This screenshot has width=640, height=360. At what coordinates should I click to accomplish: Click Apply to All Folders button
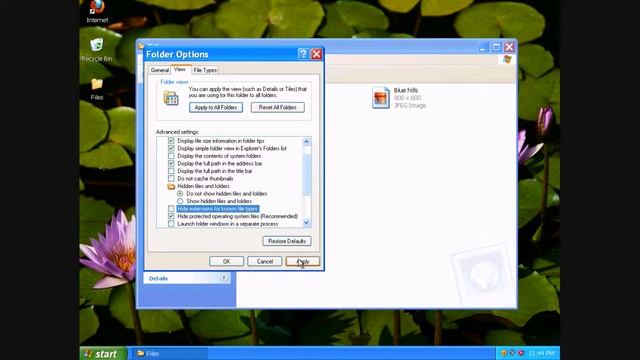point(216,107)
